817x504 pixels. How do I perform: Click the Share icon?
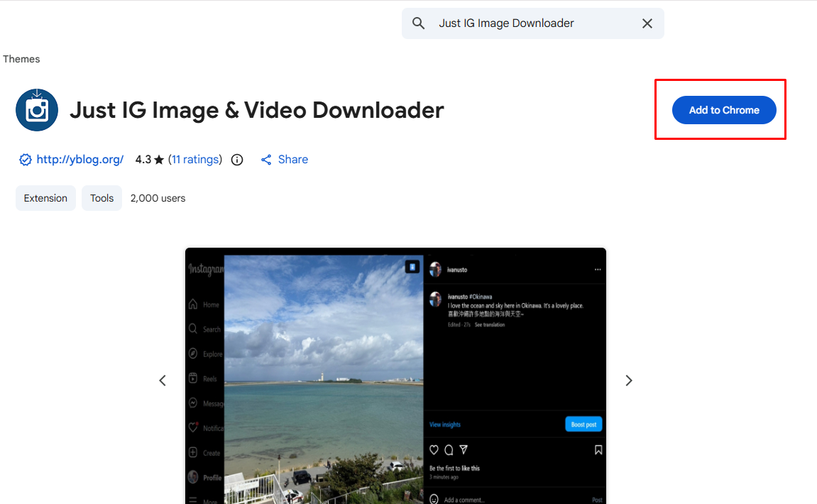266,159
